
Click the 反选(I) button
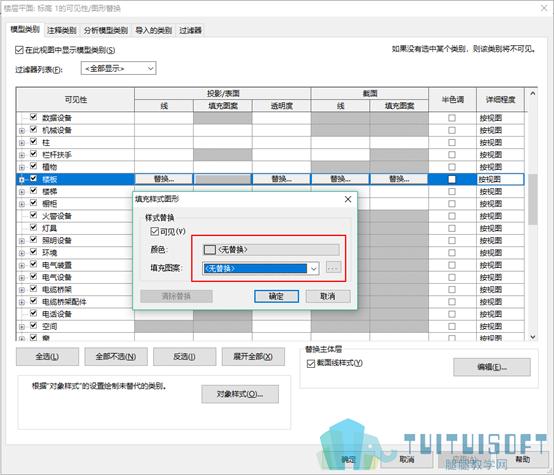click(x=184, y=357)
